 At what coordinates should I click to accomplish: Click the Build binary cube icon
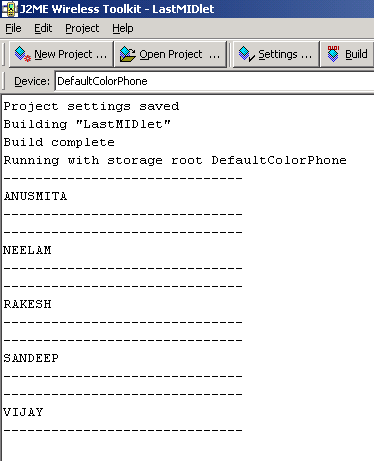tap(333, 54)
